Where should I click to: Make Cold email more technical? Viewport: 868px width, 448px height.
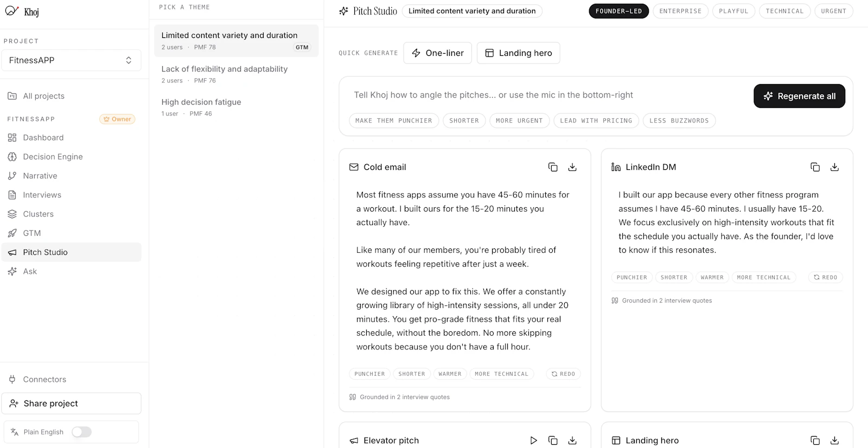point(501,374)
